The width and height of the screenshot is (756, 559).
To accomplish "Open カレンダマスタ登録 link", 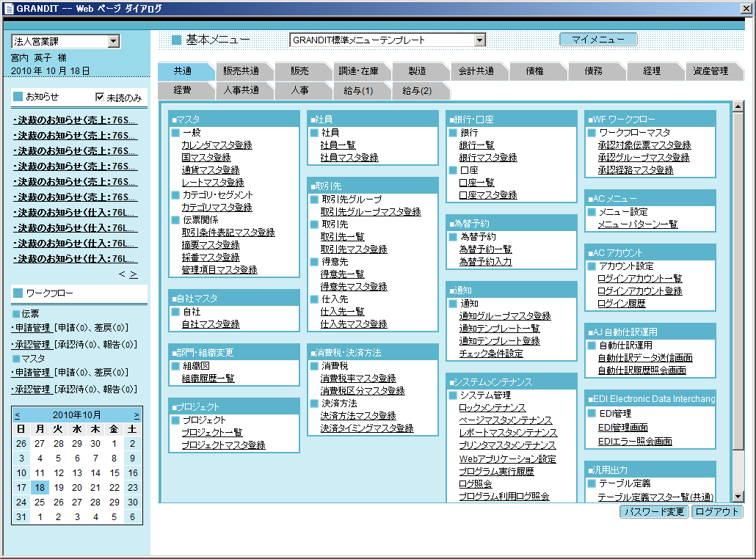I will tap(217, 145).
